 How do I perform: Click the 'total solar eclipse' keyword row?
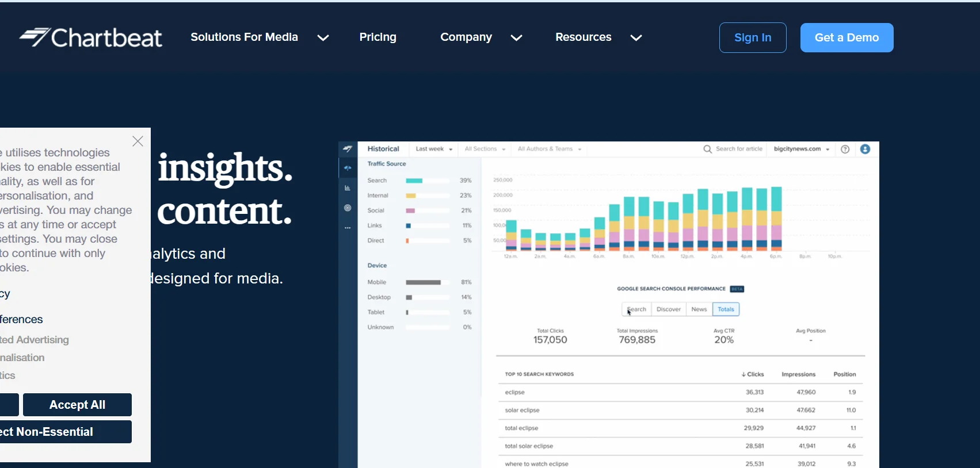[680, 446]
